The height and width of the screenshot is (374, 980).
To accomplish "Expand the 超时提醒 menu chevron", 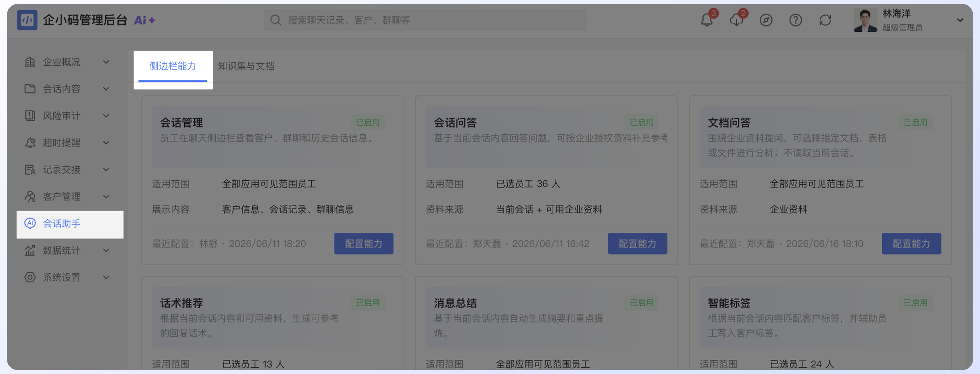I will pyautogui.click(x=106, y=143).
